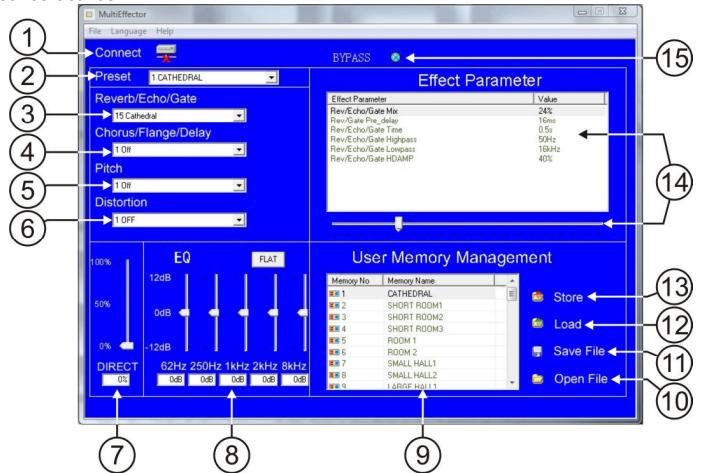Click the Save File disk icon
The image size is (701, 473).
[x=537, y=351]
